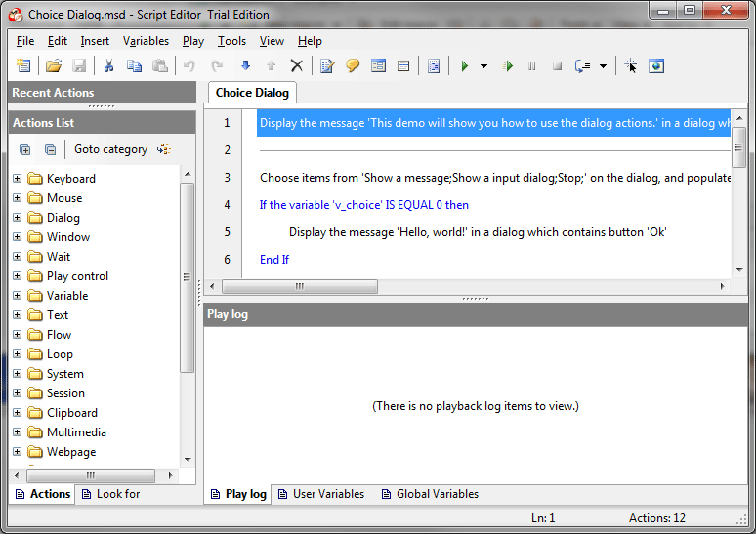Switch to the User Variables tab
Viewport: 756px width, 534px height.
[x=321, y=494]
